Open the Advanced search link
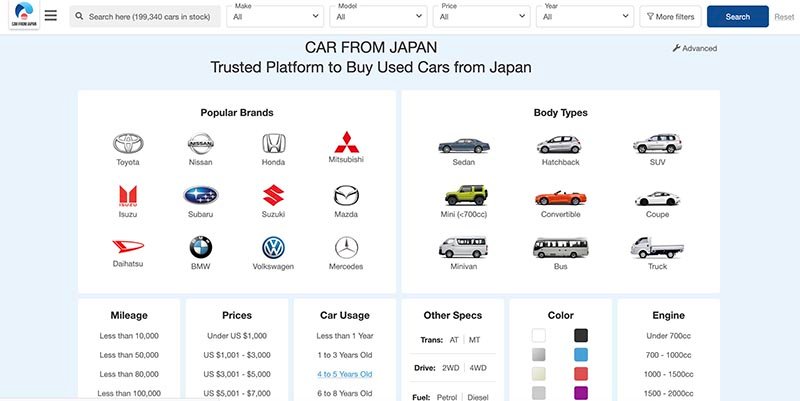This screenshot has height=401, width=800. 695,48
